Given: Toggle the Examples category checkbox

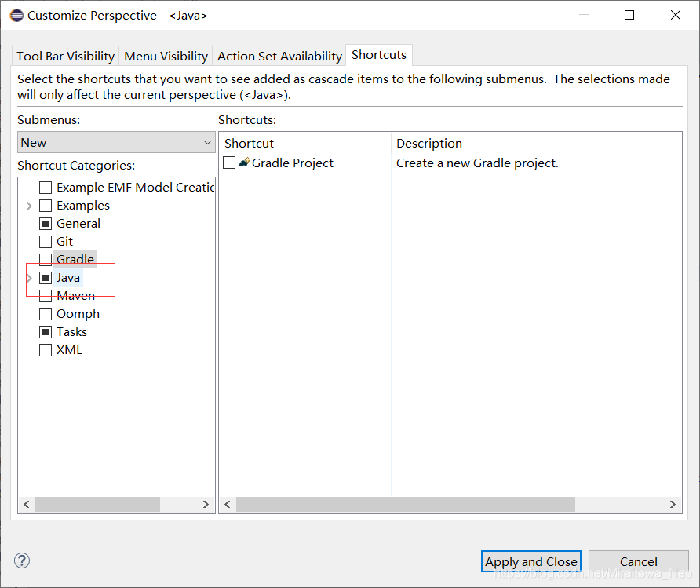Looking at the screenshot, I should pos(46,206).
